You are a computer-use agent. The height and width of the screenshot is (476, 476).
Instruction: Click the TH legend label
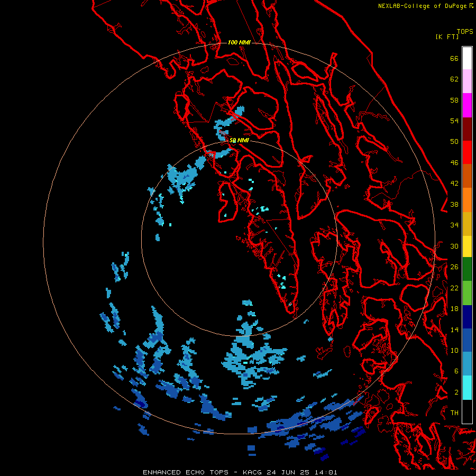coord(454,413)
